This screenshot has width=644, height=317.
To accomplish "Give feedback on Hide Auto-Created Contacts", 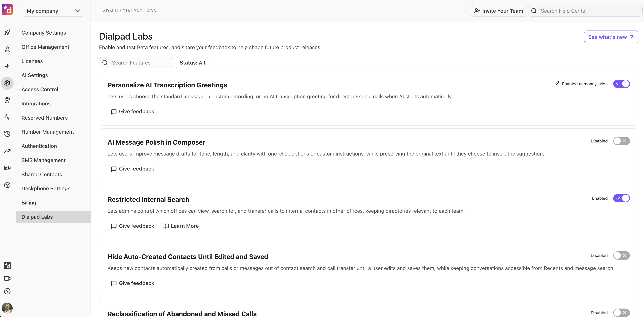I will click(x=132, y=283).
